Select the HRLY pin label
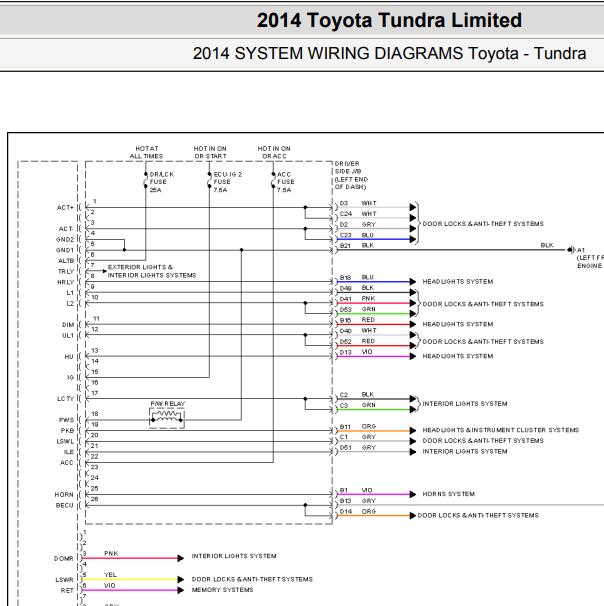 [65, 282]
